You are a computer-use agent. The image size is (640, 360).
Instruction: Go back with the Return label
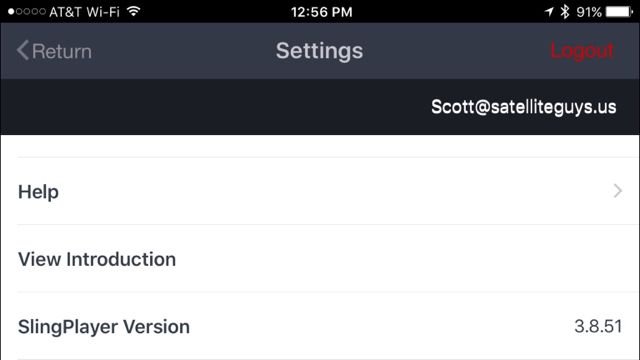coord(62,51)
